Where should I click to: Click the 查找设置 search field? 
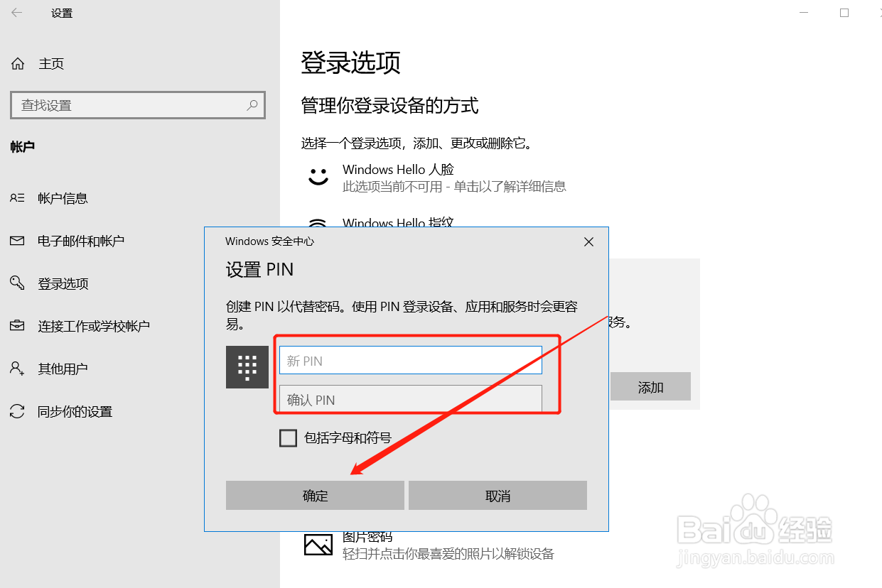(138, 105)
